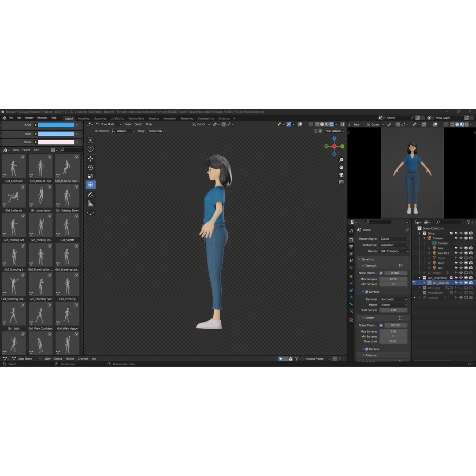
Task: Open Orientation Default selector
Action: (123, 131)
